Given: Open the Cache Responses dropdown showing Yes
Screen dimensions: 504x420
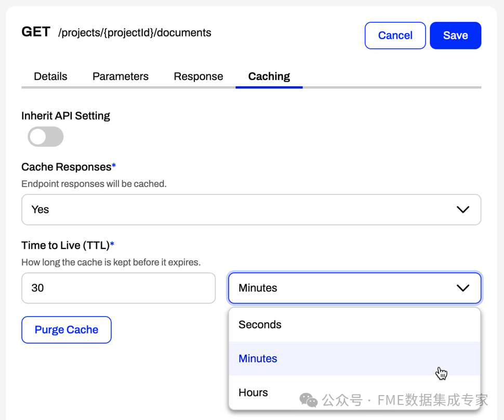Looking at the screenshot, I should pos(251,209).
